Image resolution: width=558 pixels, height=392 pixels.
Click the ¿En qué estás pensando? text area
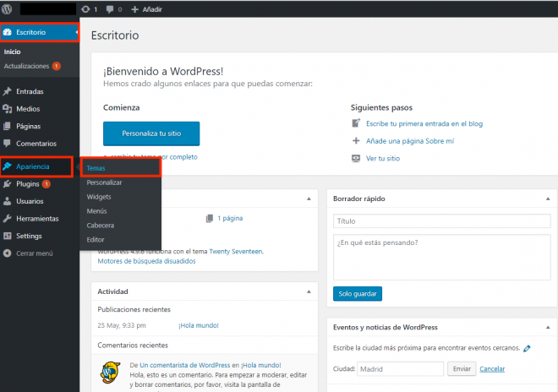pos(441,257)
